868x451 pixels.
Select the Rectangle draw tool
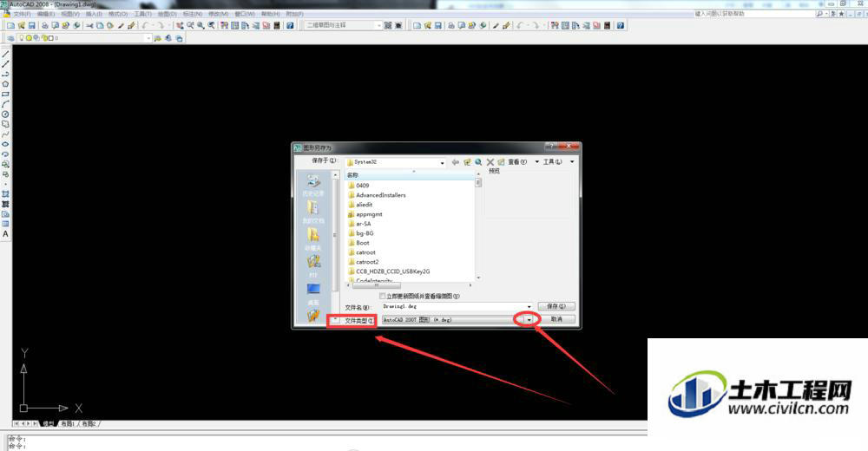pos(5,94)
